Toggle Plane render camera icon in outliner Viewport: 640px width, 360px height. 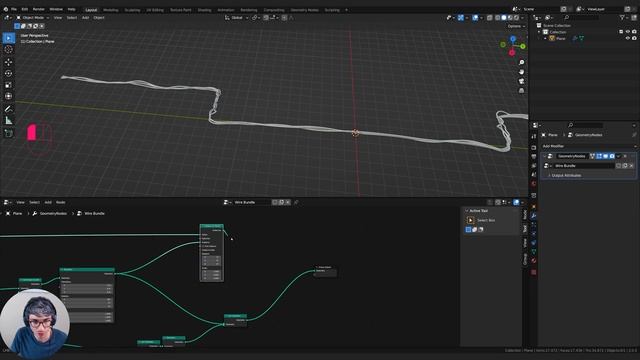tap(634, 38)
